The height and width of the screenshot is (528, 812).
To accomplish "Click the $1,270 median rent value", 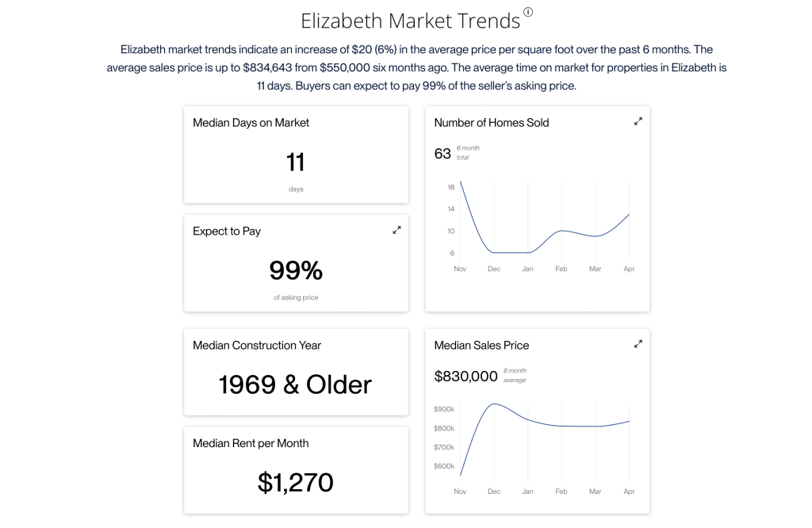I will tap(296, 483).
